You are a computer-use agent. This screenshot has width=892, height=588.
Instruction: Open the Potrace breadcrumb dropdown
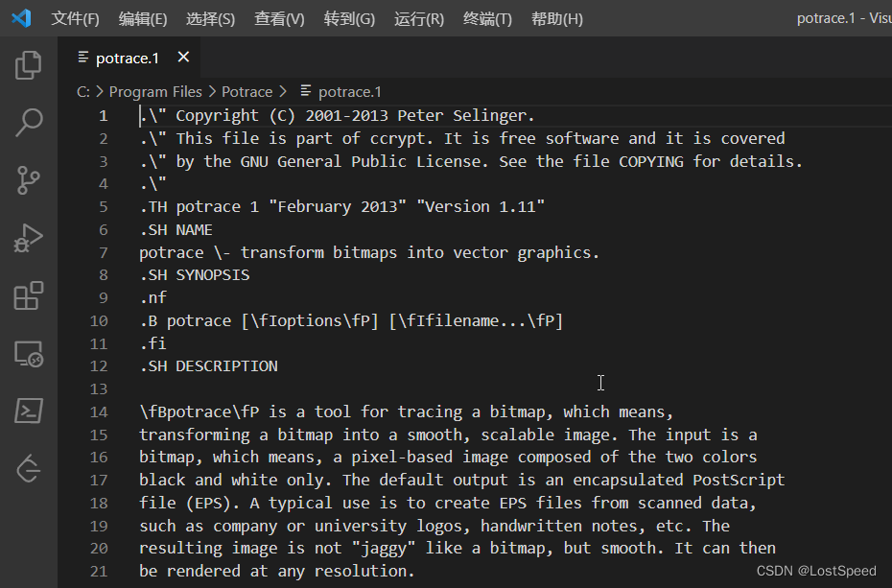click(246, 91)
